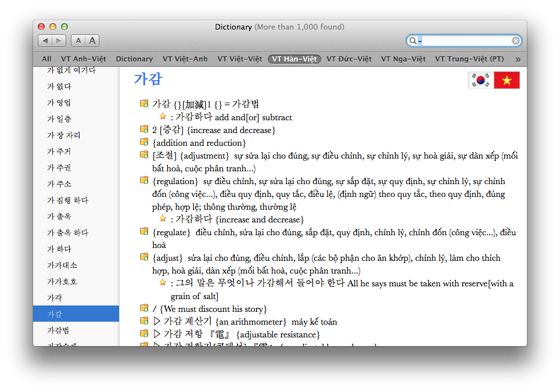This screenshot has width=560, height=392.
Task: Click bullet icon beside 2 [증감] line
Action: pyautogui.click(x=144, y=129)
